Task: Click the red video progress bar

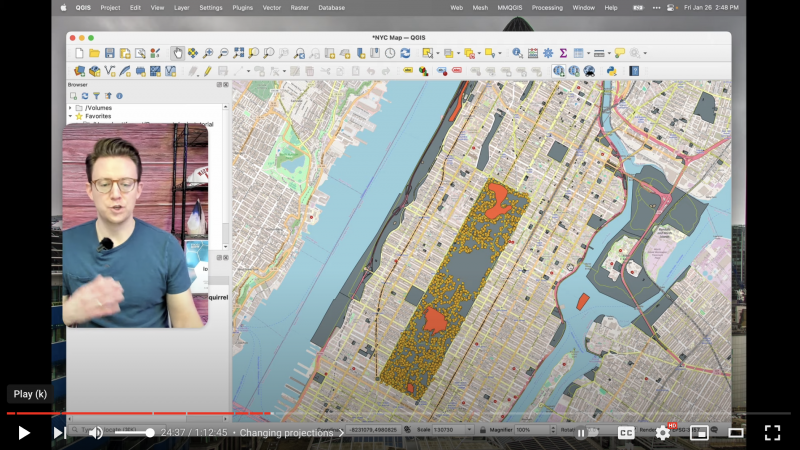Action: point(139,413)
